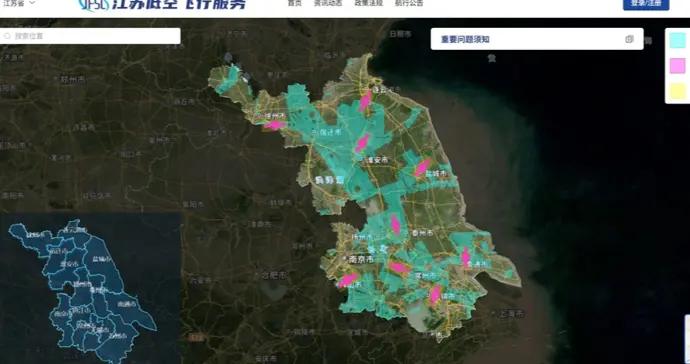Open the 航行公告 nav item

point(409,3)
